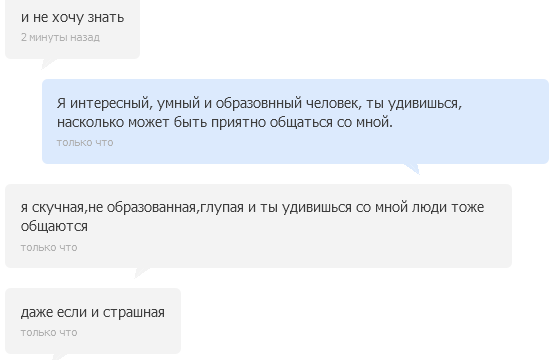
Task: Click the phrase "люди тоже" in gray message
Action: tap(448, 207)
